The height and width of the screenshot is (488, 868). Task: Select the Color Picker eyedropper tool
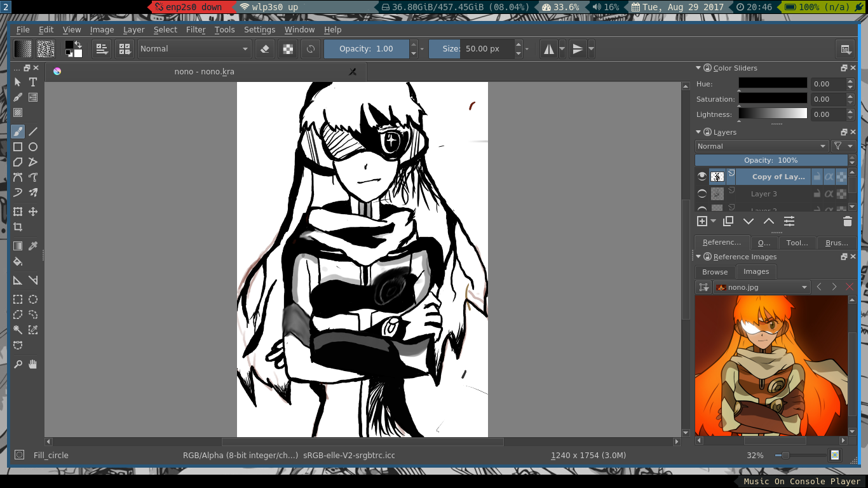(x=33, y=246)
